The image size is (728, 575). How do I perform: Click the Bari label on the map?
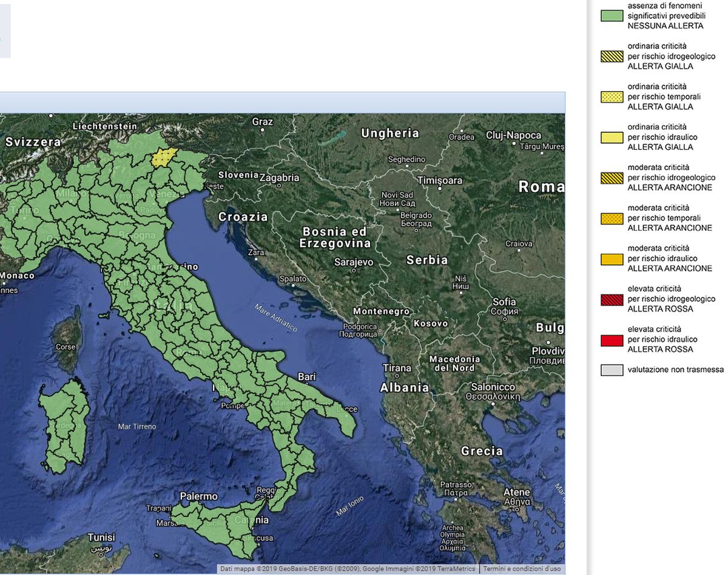click(x=306, y=377)
